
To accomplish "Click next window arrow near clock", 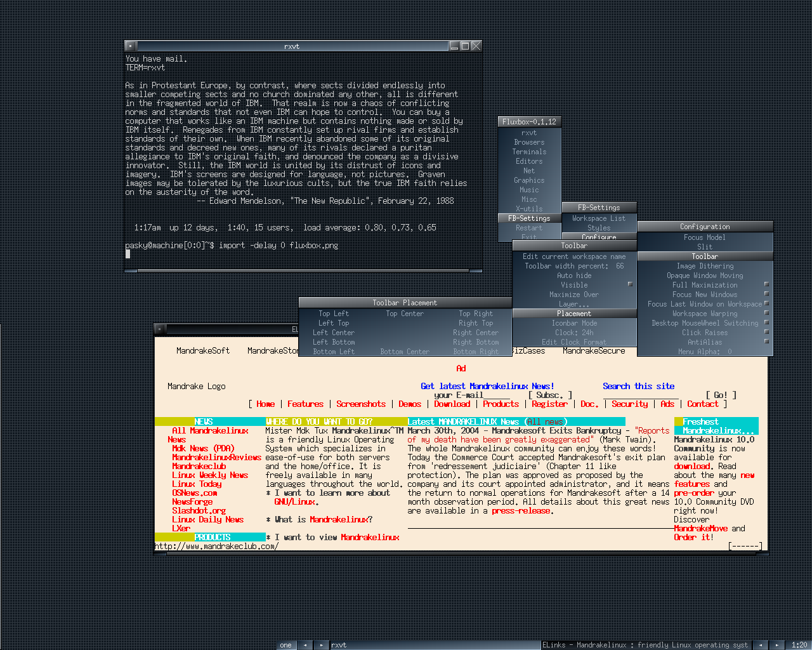I will click(777, 645).
